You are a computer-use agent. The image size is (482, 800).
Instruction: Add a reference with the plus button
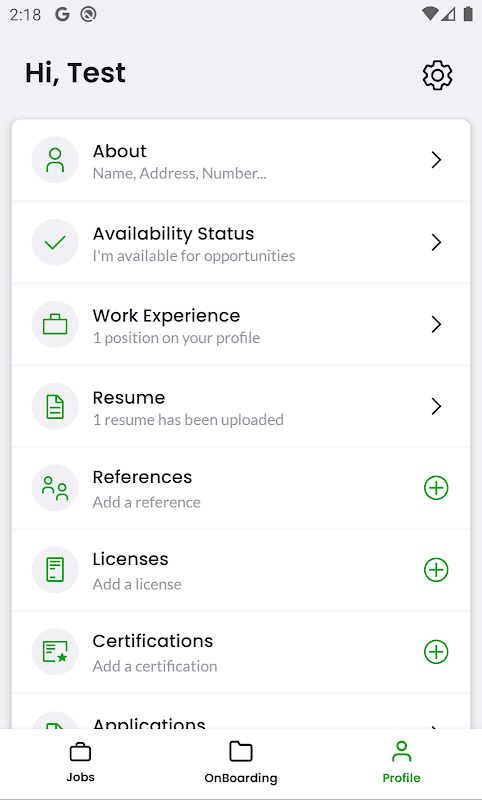coord(436,488)
